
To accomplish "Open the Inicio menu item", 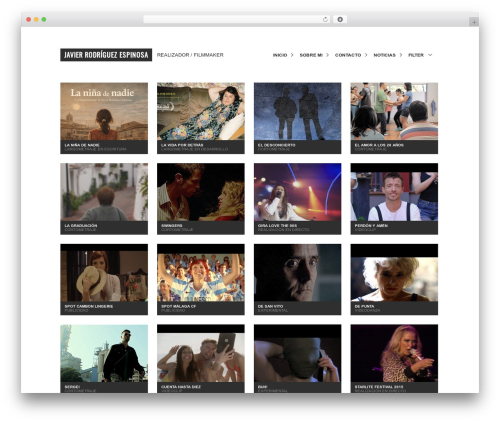I will click(x=280, y=55).
